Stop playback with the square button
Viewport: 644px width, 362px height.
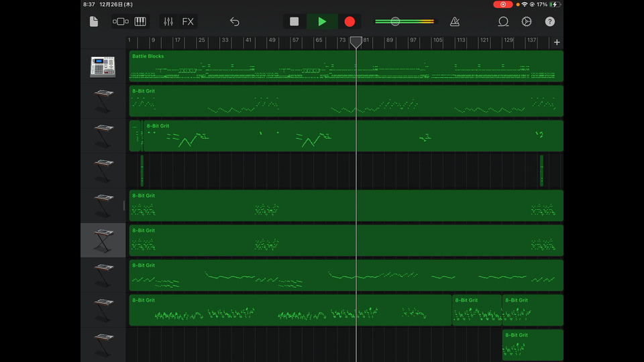[294, 21]
